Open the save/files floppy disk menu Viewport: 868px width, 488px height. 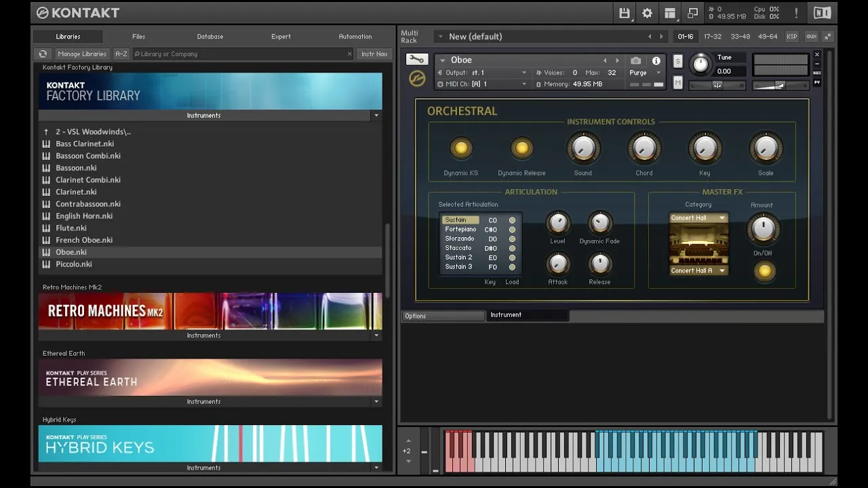click(625, 13)
